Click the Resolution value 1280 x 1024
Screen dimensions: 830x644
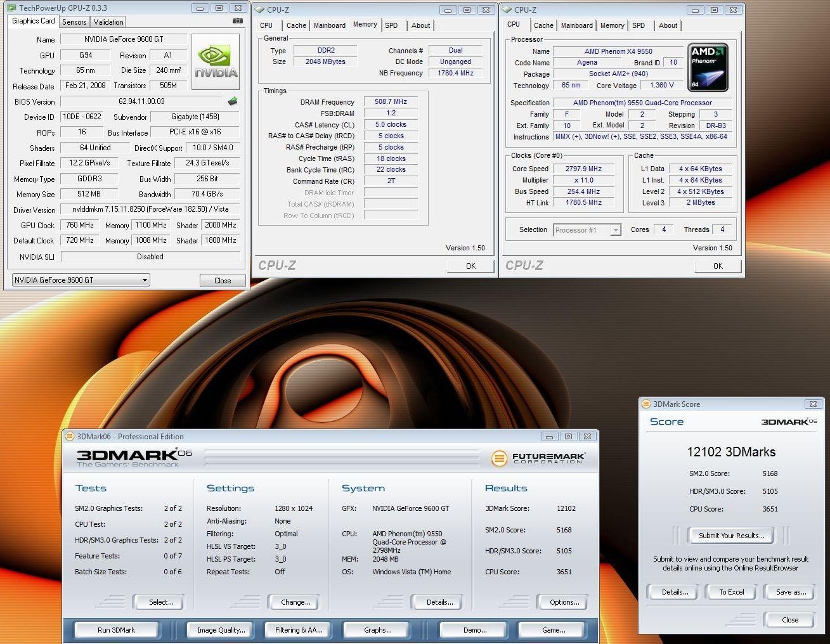coord(294,508)
